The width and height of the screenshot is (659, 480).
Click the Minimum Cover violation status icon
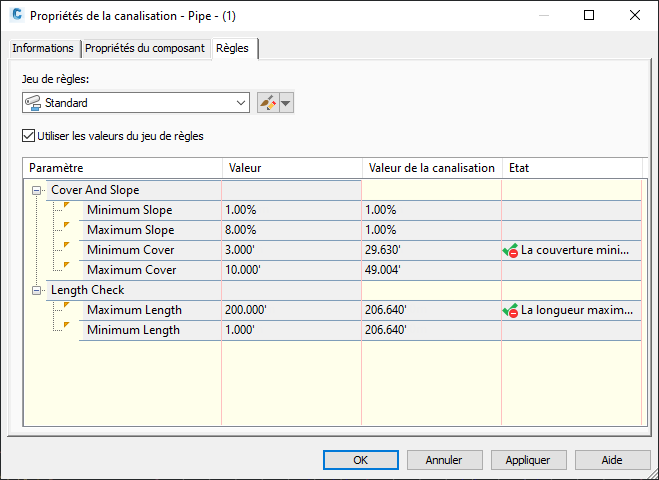510,251
